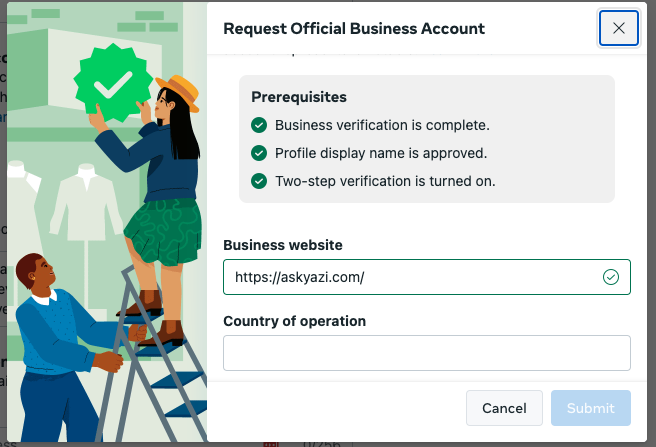Image resolution: width=656 pixels, height=447 pixels.
Task: Click the Country of operation label
Action: tap(294, 321)
